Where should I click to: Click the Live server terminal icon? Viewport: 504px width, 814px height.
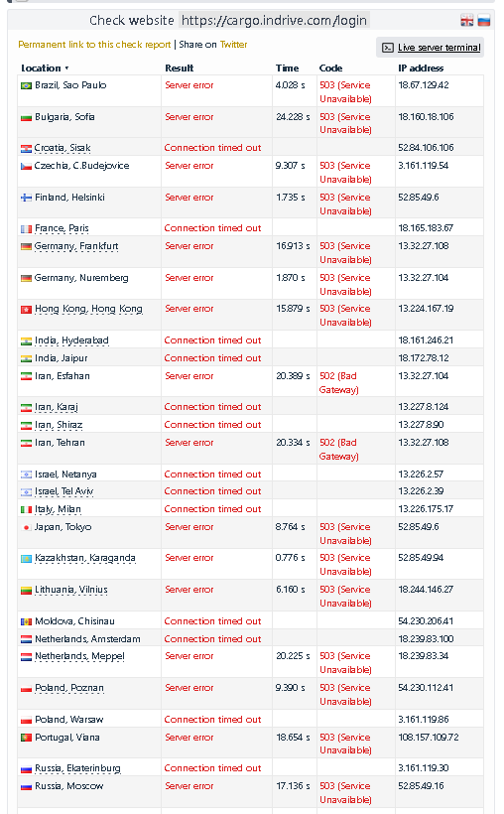coord(387,48)
